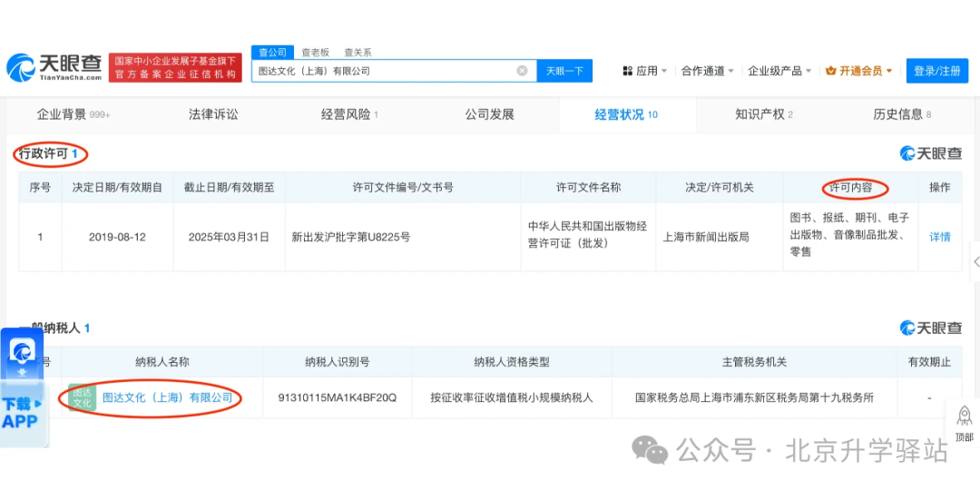Click the 决定/许可机关 column header
Image resolution: width=980 pixels, height=490 pixels.
pyautogui.click(x=720, y=188)
